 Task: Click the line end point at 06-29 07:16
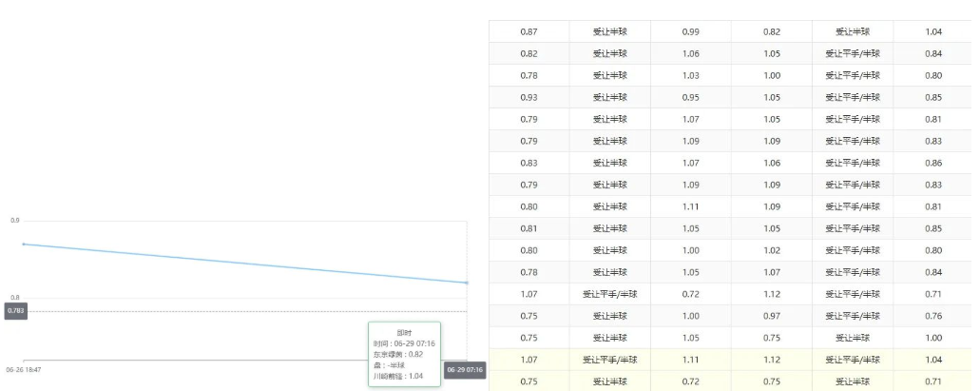coord(467,283)
